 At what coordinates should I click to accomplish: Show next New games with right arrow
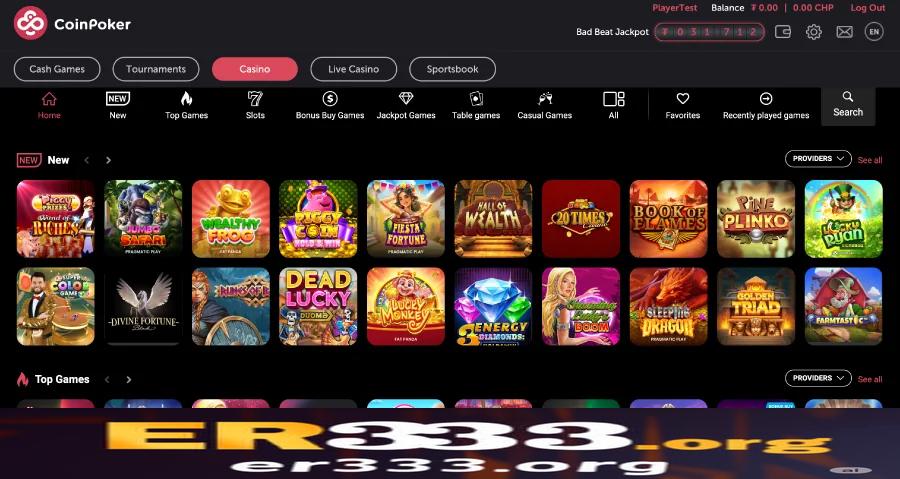[x=108, y=160]
